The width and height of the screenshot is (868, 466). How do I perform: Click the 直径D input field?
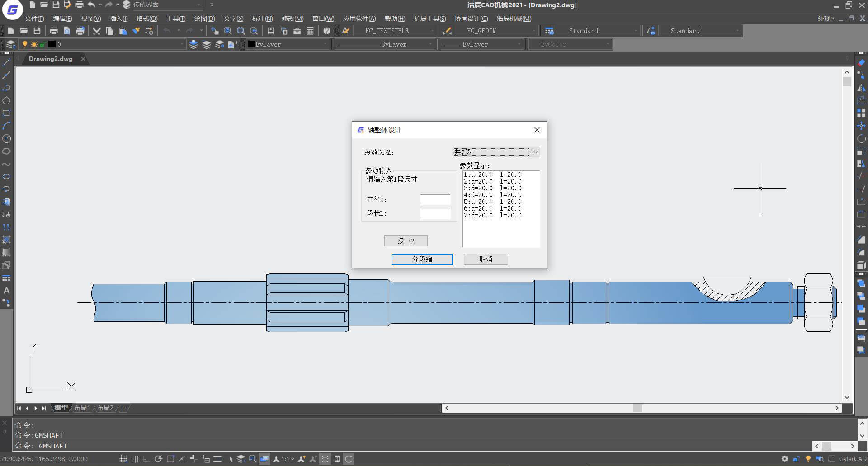point(435,200)
